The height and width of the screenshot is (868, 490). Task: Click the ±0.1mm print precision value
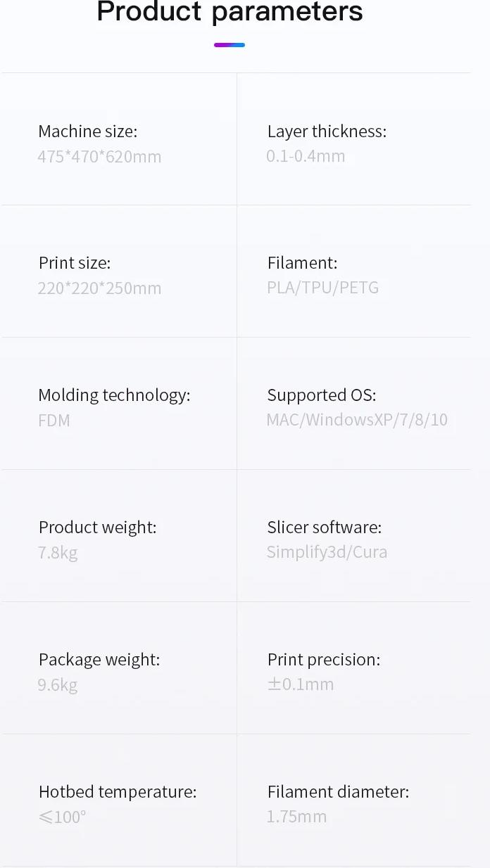301,684
